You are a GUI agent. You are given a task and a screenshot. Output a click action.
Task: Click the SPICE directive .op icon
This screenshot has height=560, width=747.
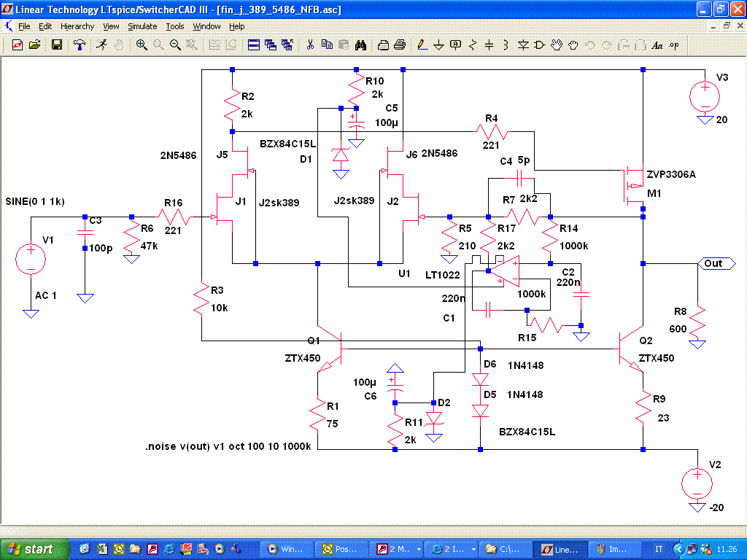673,45
